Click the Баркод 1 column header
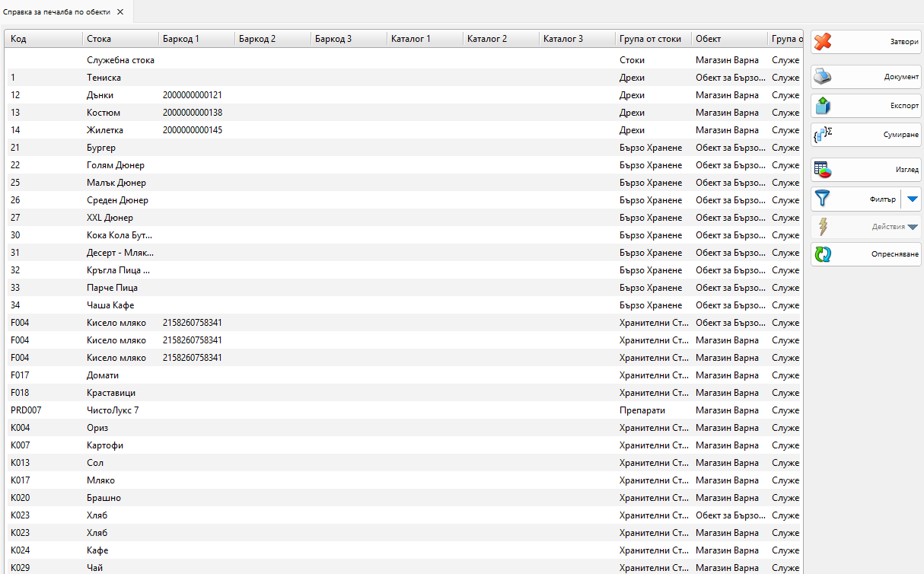The width and height of the screenshot is (924, 574). [x=196, y=39]
